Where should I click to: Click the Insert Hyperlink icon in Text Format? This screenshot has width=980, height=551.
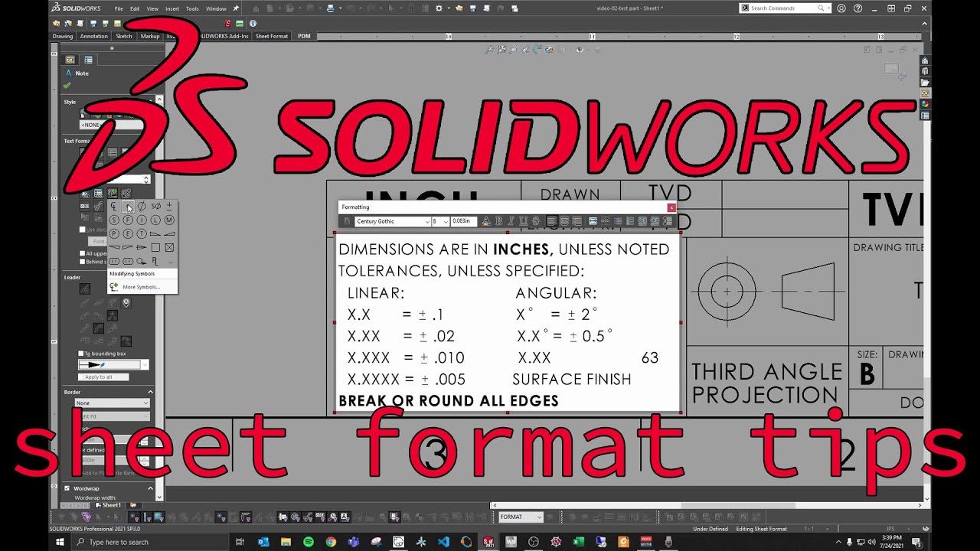pos(84,193)
